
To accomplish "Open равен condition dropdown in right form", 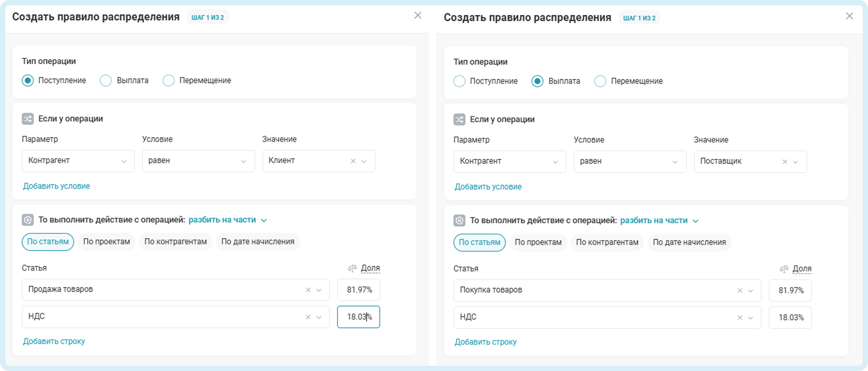I will pos(630,162).
